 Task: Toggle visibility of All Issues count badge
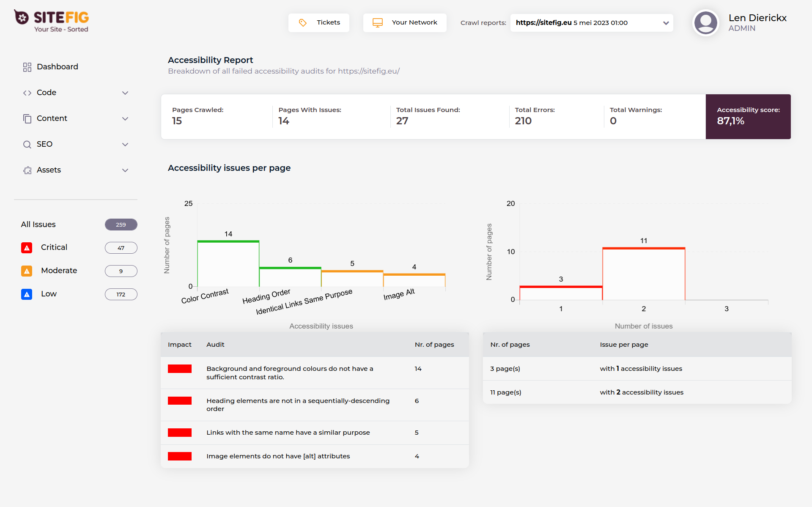(121, 224)
